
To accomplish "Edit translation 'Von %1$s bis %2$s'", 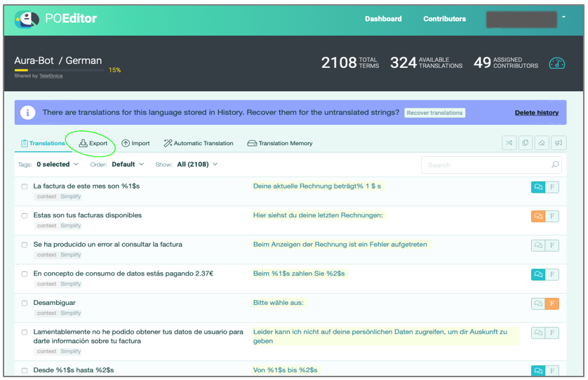I will coord(286,370).
